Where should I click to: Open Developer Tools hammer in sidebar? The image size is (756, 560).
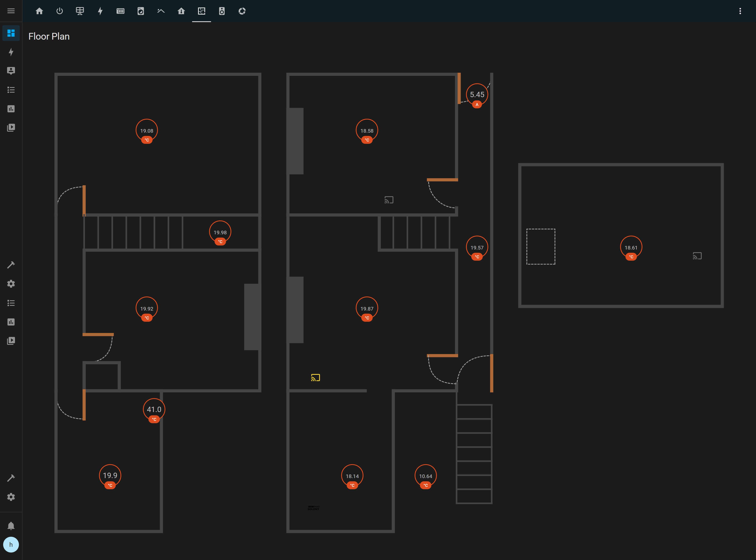click(11, 265)
